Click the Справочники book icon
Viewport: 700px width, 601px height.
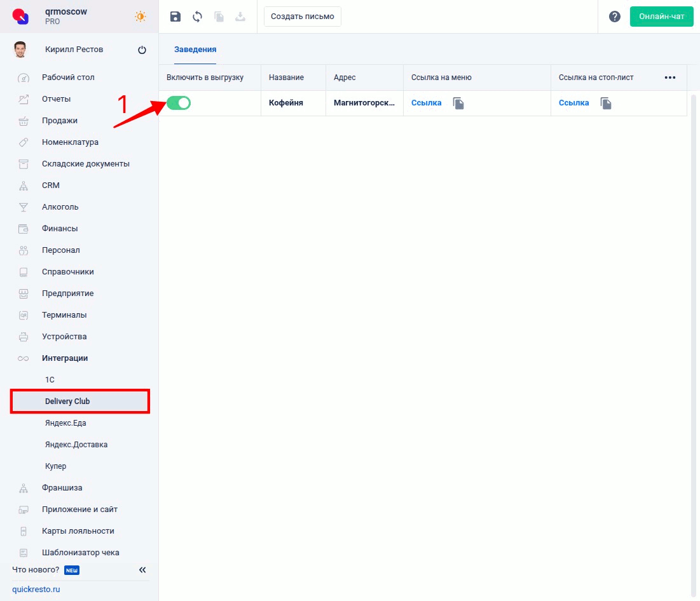pyautogui.click(x=24, y=272)
